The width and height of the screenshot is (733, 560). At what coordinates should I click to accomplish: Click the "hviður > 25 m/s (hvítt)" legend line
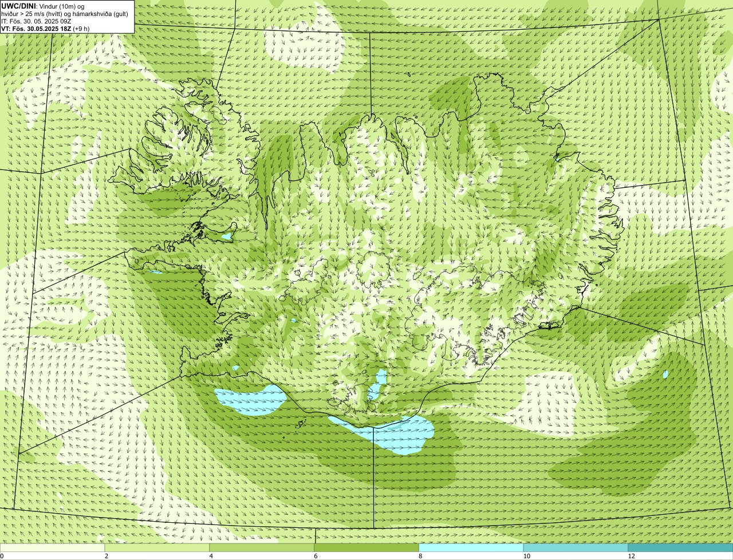[65, 14]
